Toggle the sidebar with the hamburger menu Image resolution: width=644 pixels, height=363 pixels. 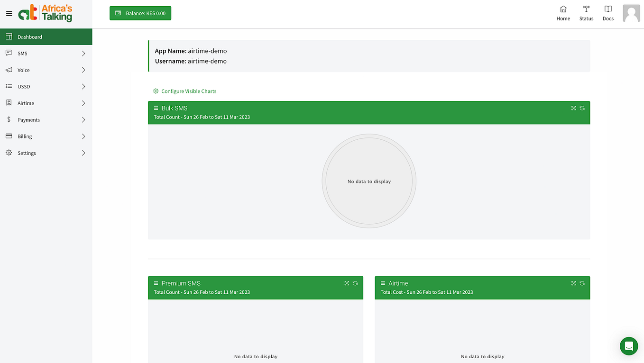[x=9, y=13]
